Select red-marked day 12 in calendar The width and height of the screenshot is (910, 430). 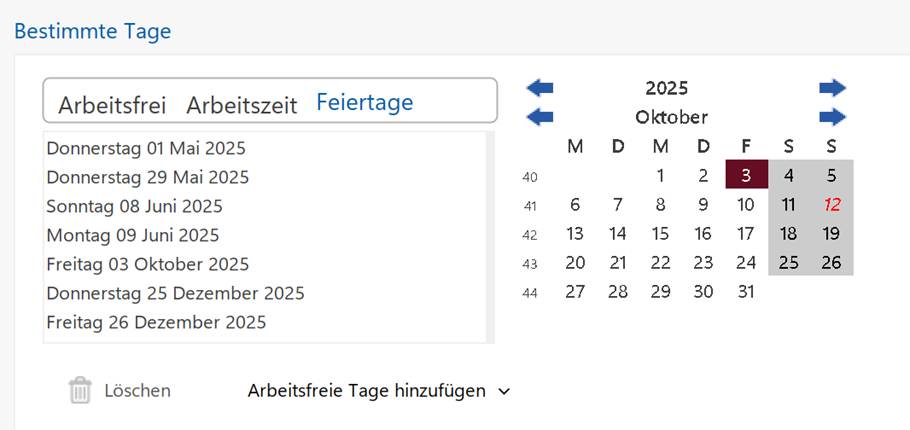coord(831,205)
